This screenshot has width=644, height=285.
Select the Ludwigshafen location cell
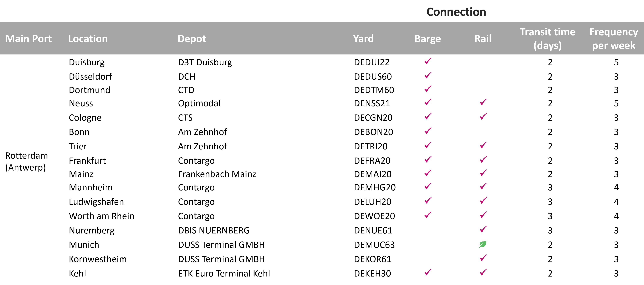(x=96, y=202)
